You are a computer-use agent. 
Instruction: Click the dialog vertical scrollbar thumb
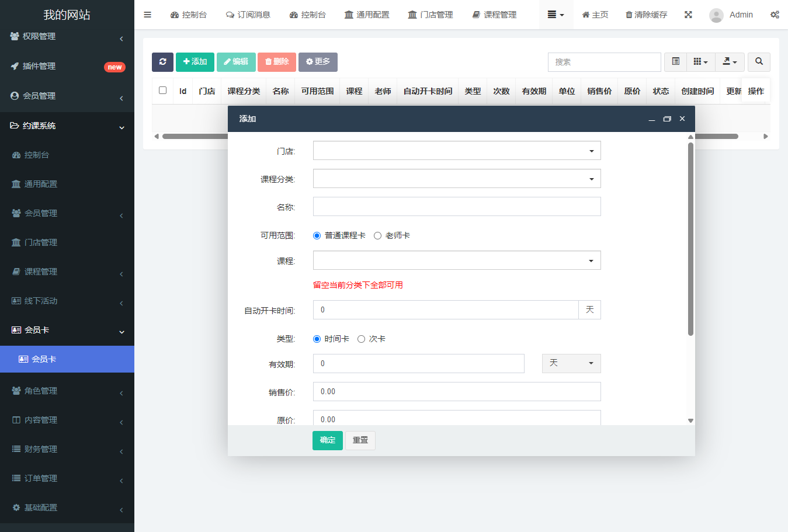(690, 239)
